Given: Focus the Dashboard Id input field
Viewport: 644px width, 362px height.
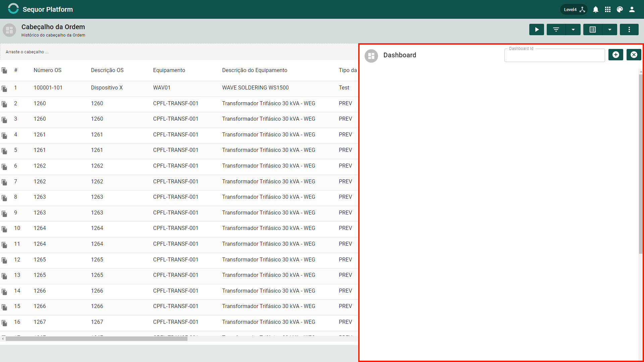Looking at the screenshot, I should click(555, 55).
